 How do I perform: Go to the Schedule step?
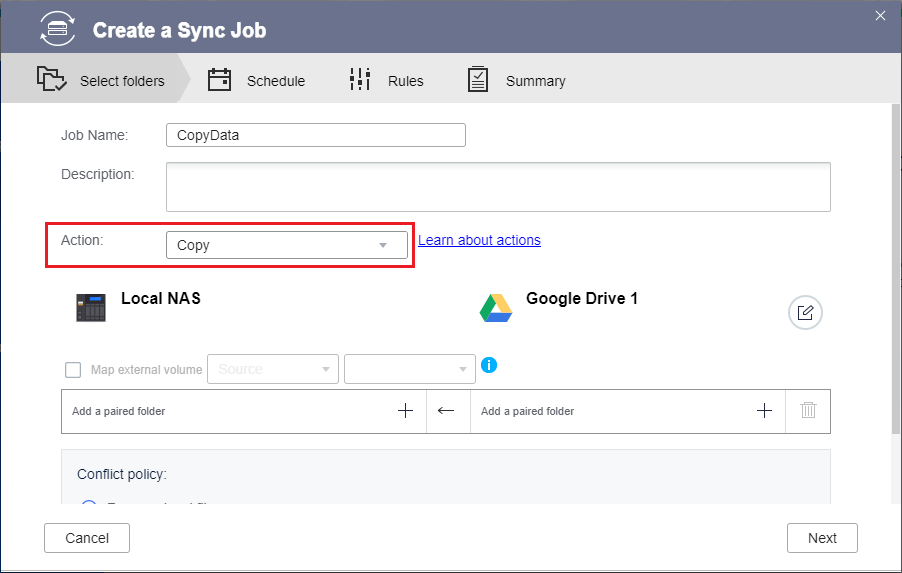(257, 80)
